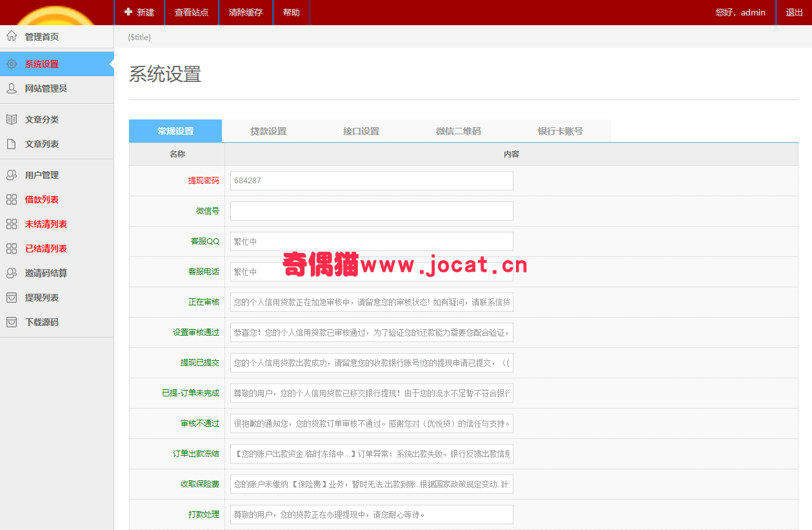
Task: Click the 正在审核 message field
Action: click(x=371, y=302)
